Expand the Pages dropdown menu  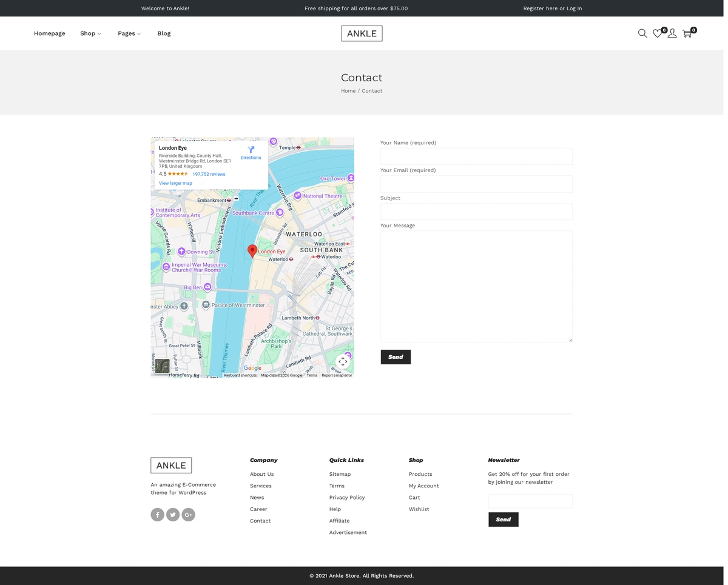pos(129,33)
